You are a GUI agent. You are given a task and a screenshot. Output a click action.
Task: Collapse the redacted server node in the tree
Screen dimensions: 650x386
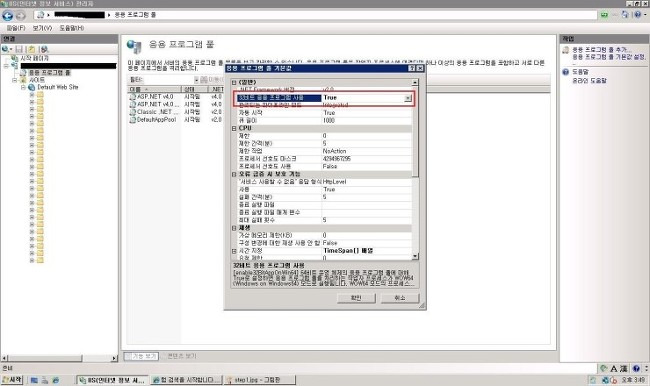[6, 66]
